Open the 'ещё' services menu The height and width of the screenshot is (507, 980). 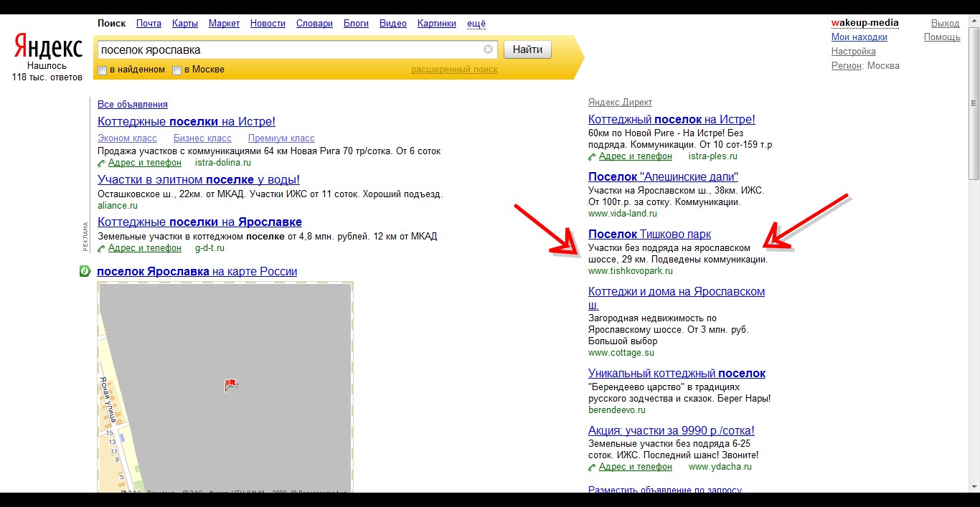(x=476, y=23)
